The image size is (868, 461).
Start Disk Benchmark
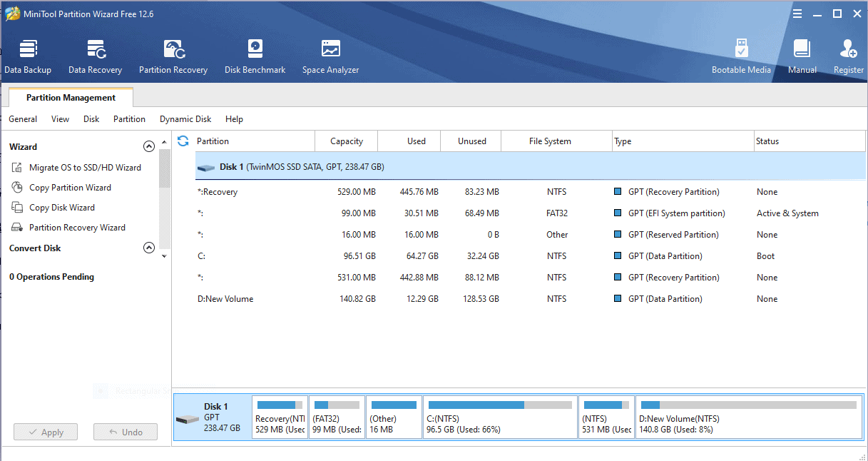pyautogui.click(x=255, y=57)
